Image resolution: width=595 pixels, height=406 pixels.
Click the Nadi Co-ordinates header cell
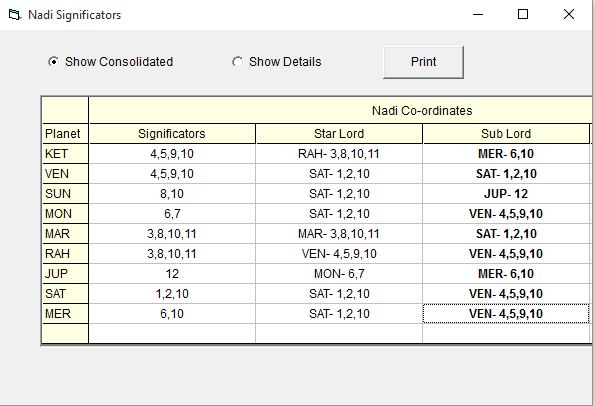click(x=340, y=110)
